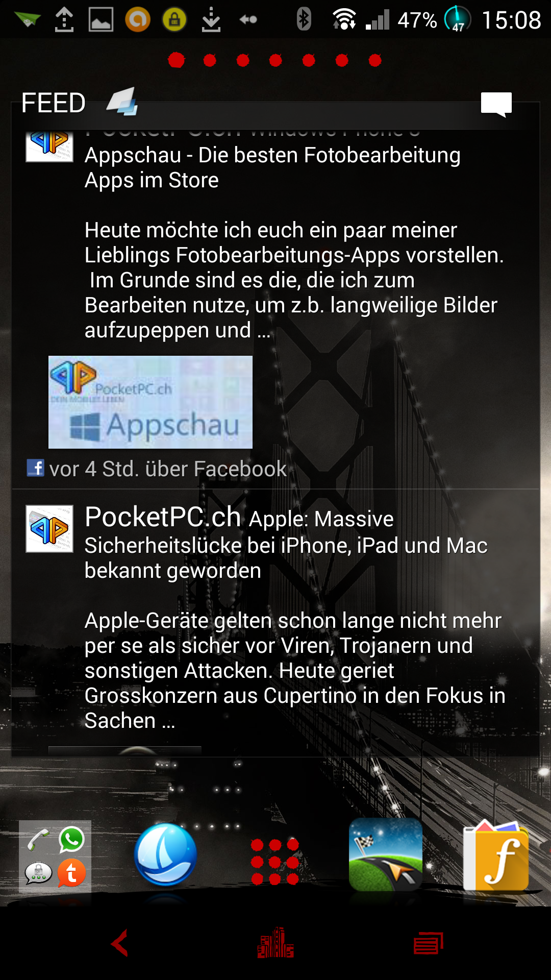Select the middle red page indicator dot
Screen dimensions: 551x980
pyautogui.click(x=275, y=60)
